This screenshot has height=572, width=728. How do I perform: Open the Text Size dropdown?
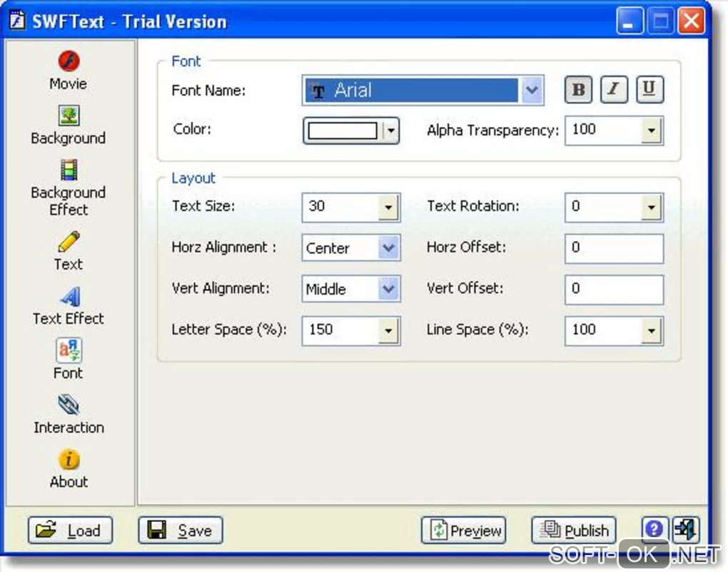[x=388, y=208]
